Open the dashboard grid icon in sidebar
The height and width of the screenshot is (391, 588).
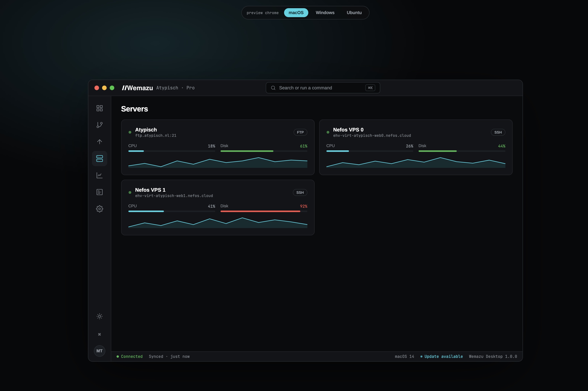click(x=99, y=108)
